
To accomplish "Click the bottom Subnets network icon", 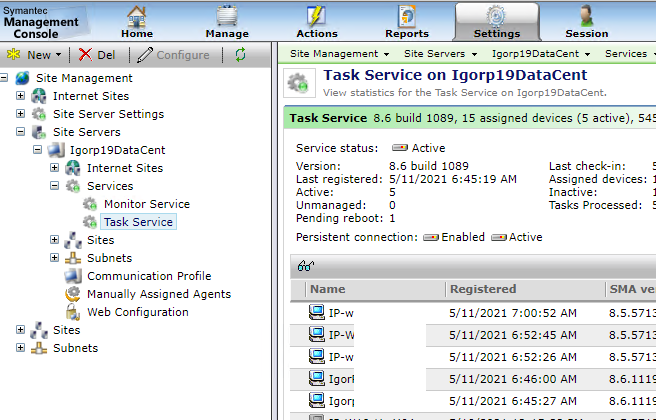I will 39,348.
